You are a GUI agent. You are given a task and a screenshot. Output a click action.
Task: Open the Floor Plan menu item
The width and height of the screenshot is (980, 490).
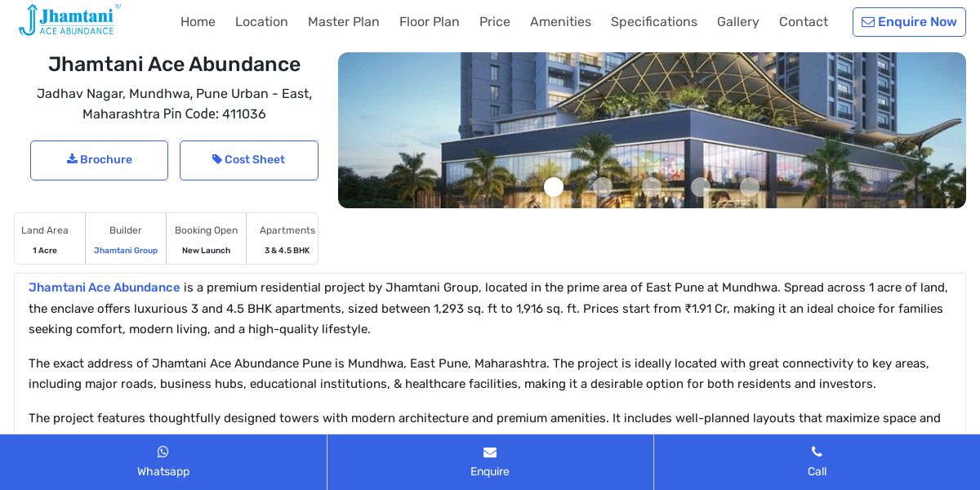430,22
